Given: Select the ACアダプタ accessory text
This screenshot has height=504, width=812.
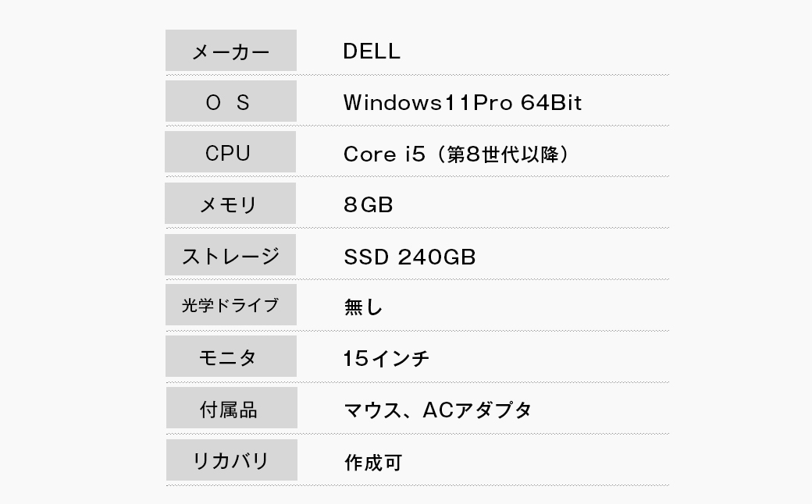Looking at the screenshot, I should click(477, 410).
